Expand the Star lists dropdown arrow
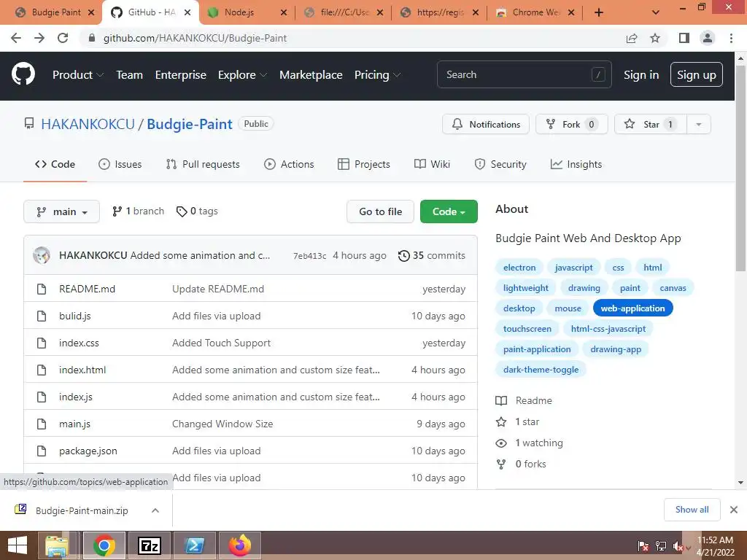 click(699, 124)
